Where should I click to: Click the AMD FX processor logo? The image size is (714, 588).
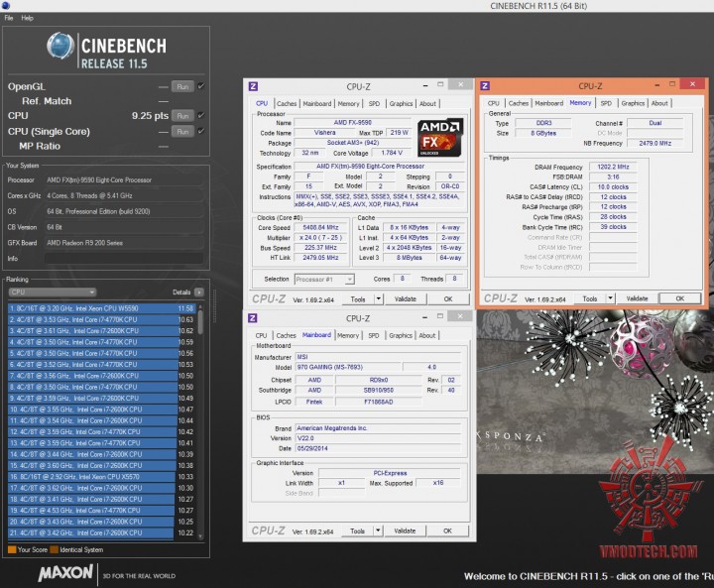tap(440, 138)
